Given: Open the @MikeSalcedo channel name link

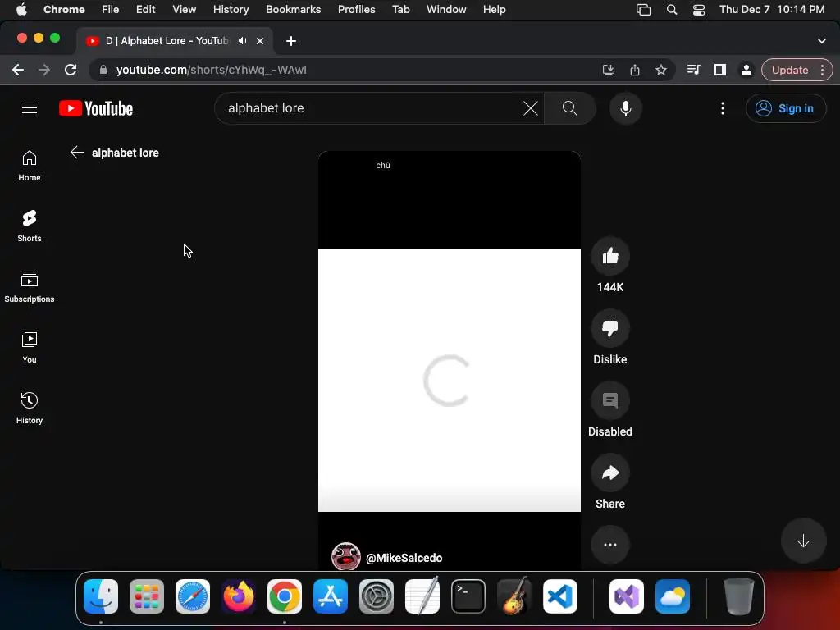Looking at the screenshot, I should tap(404, 558).
